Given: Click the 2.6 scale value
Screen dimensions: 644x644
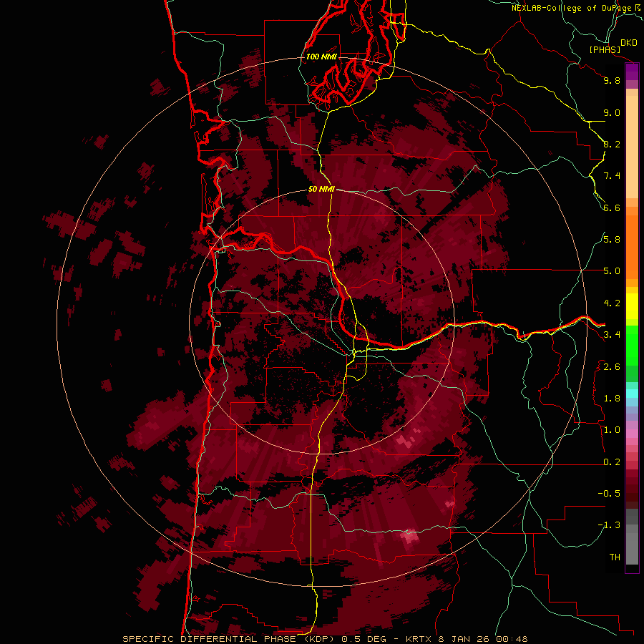Looking at the screenshot, I should coord(612,367).
